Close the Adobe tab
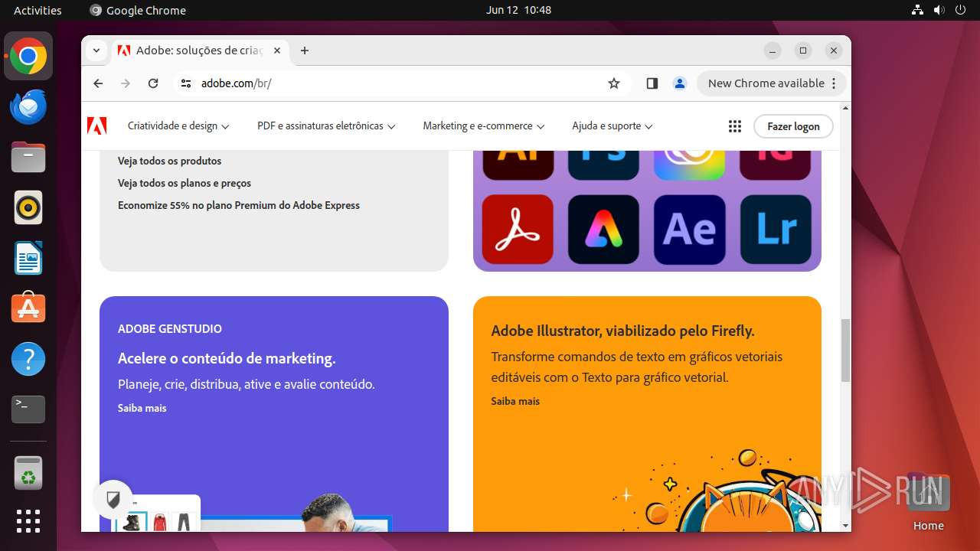Viewport: 980px width, 551px height. 277,51
